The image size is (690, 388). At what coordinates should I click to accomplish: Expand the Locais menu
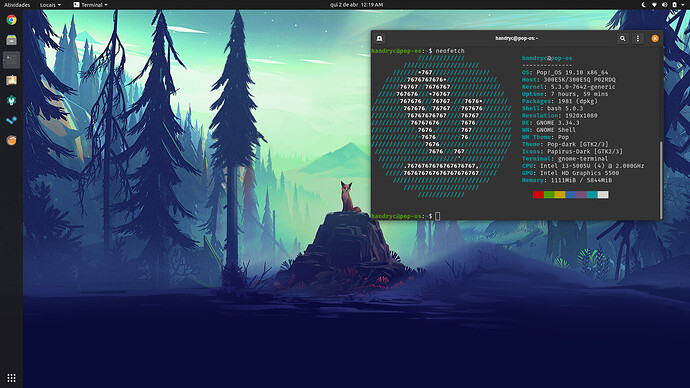tap(50, 5)
